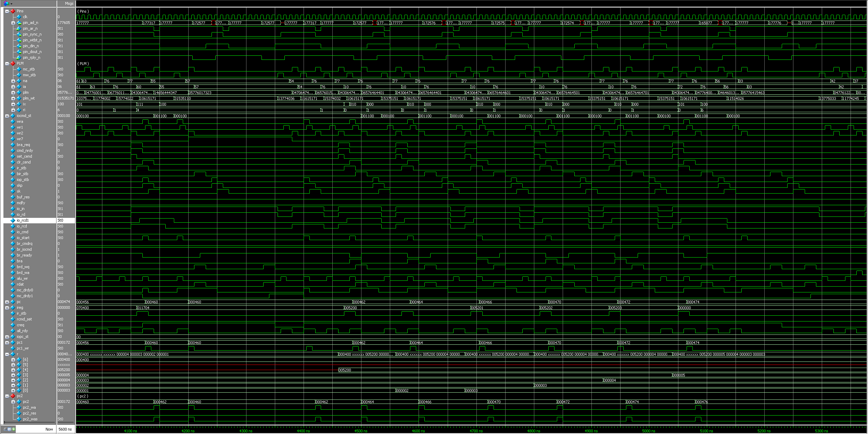Viewport: 868px width, 434px height.
Task: Expand the ireg bus signal
Action: (x=7, y=308)
